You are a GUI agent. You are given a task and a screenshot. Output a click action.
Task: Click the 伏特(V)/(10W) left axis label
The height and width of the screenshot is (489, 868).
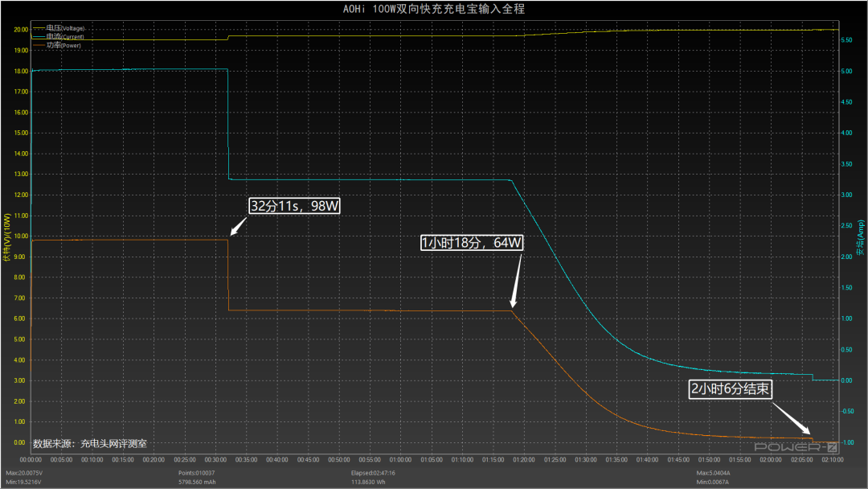[7, 237]
